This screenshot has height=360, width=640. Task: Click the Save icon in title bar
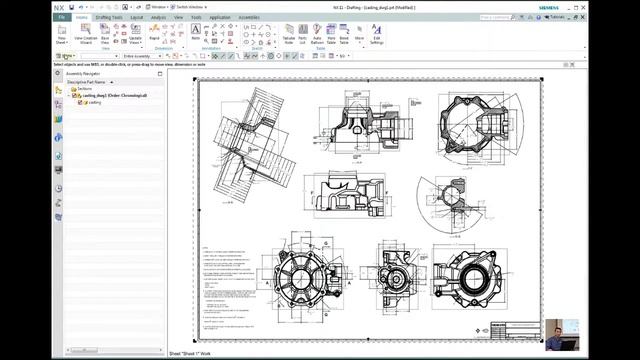pos(71,7)
